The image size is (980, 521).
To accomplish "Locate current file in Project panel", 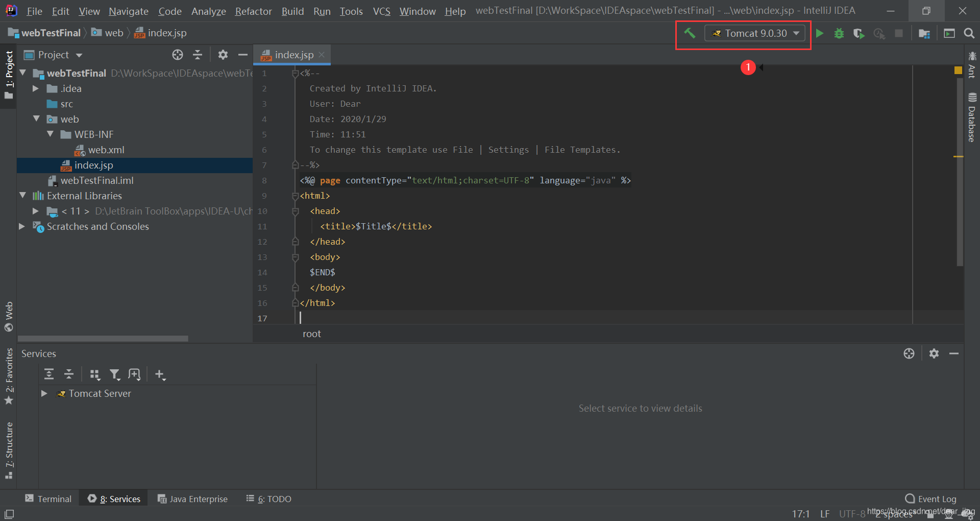I will (x=178, y=55).
